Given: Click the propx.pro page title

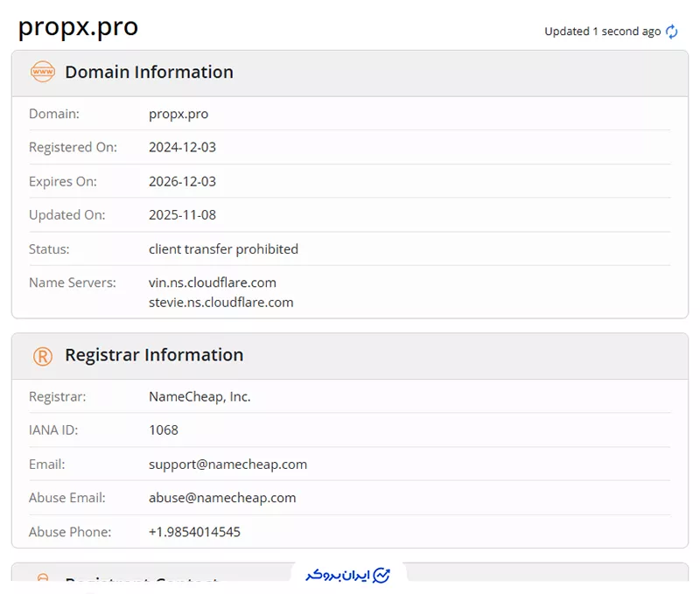Looking at the screenshot, I should click(78, 27).
